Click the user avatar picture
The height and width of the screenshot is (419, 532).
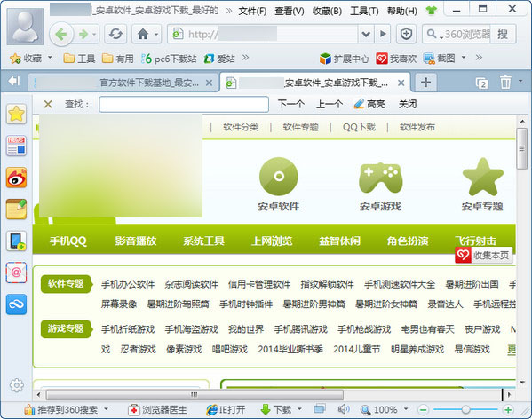tap(25, 27)
